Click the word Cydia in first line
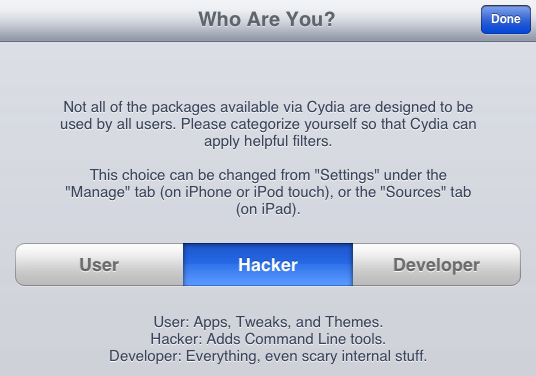536x376 pixels. (x=325, y=107)
